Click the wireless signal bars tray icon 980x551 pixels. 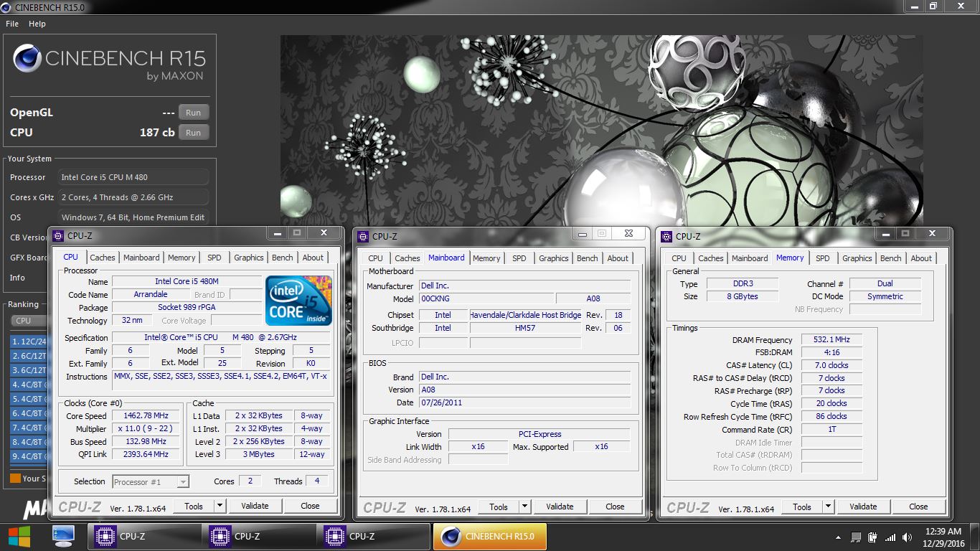tap(890, 537)
